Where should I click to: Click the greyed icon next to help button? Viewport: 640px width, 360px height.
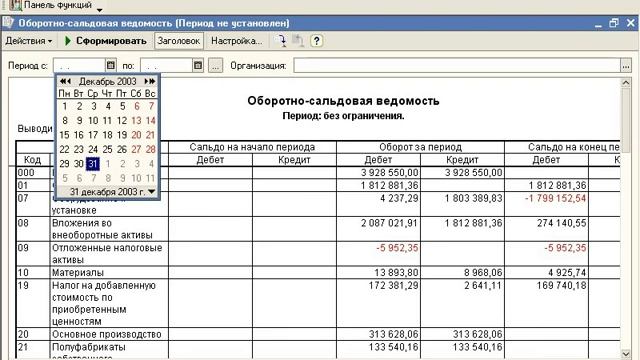(298, 40)
